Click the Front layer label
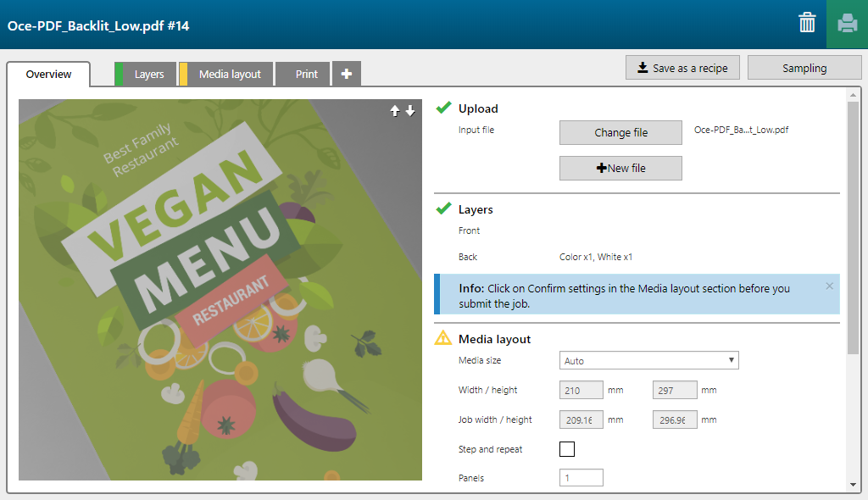Image resolution: width=868 pixels, height=500 pixels. [x=469, y=231]
